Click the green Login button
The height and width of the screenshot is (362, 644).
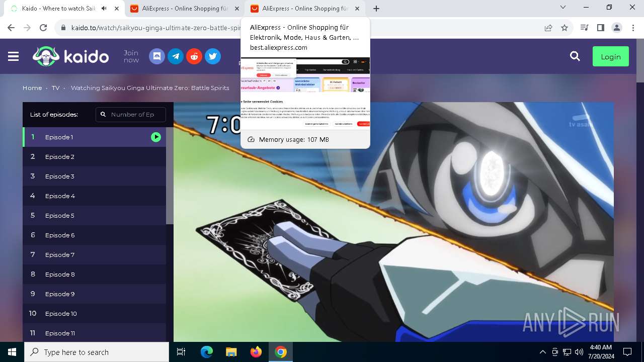click(x=610, y=57)
